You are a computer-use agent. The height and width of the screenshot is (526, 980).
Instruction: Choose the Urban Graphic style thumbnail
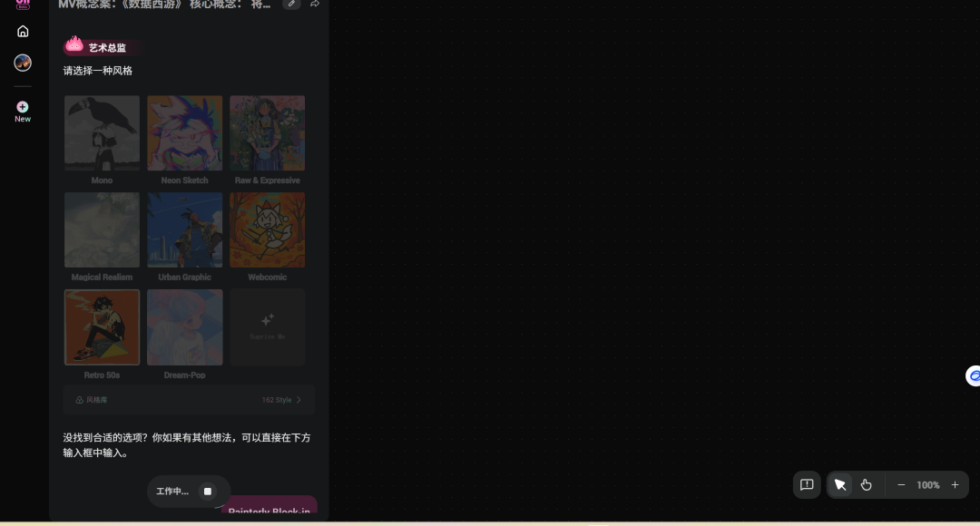pos(184,229)
